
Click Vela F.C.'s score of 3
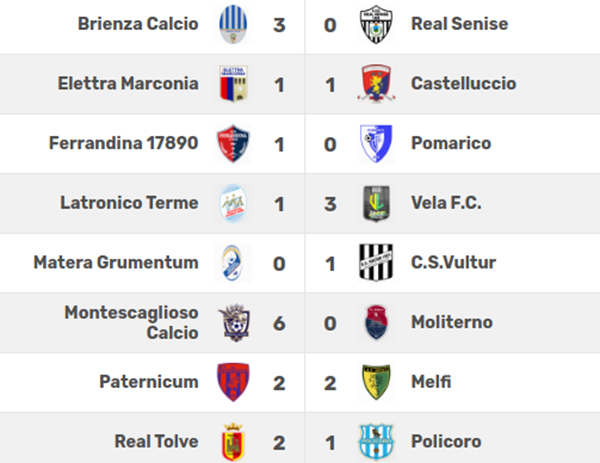pyautogui.click(x=330, y=204)
